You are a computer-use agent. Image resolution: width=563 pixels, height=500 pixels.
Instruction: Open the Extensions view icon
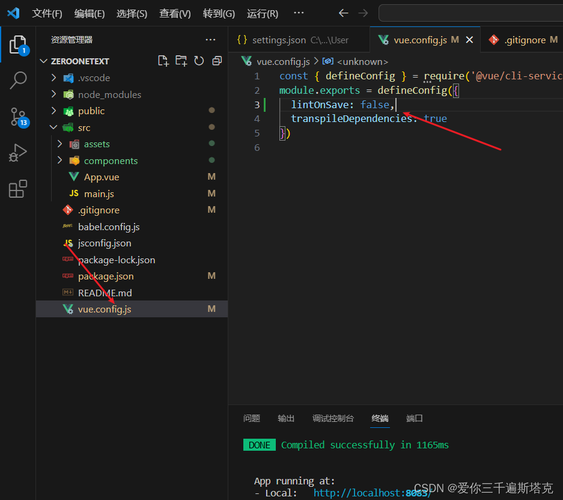tap(18, 189)
